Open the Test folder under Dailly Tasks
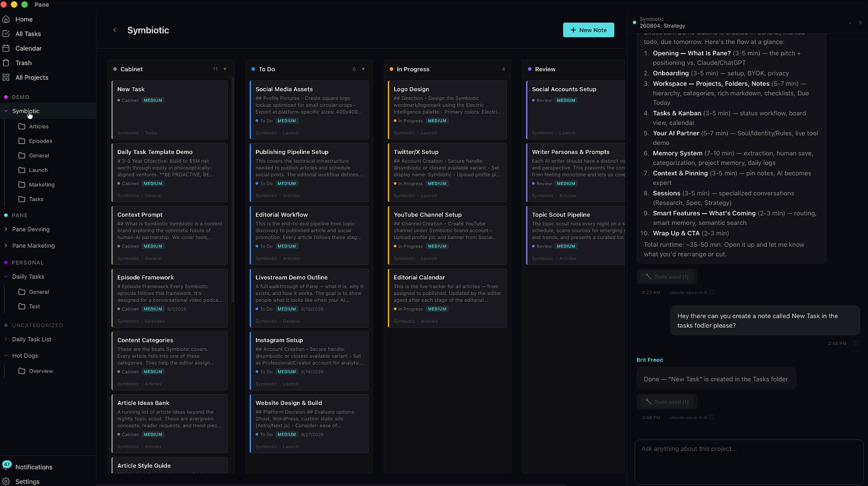 tap(29, 306)
